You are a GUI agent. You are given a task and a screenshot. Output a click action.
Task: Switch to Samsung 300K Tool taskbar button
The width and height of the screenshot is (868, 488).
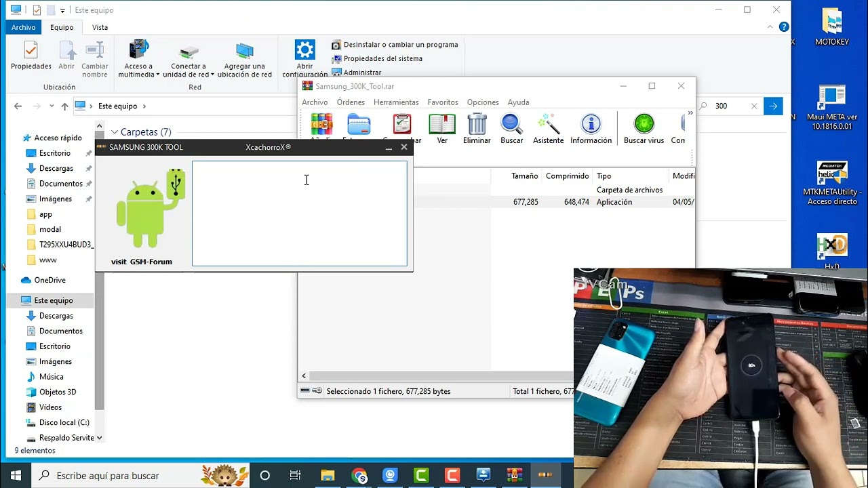pos(546,475)
